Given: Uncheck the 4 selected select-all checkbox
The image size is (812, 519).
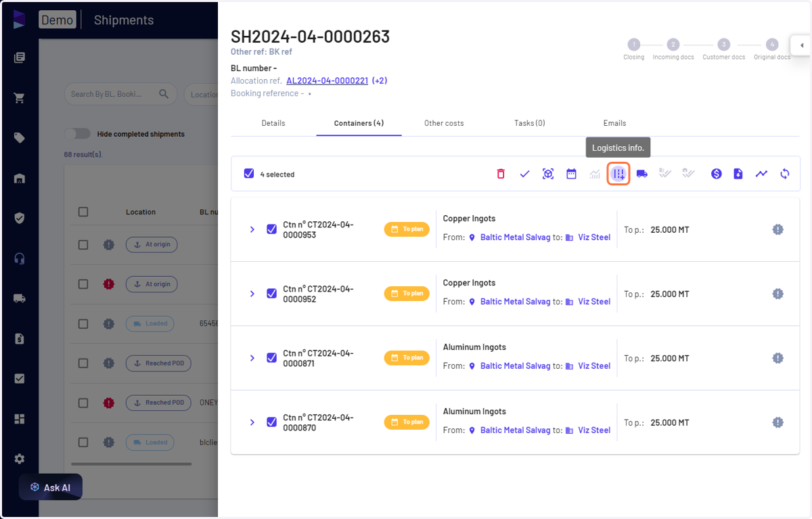Looking at the screenshot, I should pos(249,174).
